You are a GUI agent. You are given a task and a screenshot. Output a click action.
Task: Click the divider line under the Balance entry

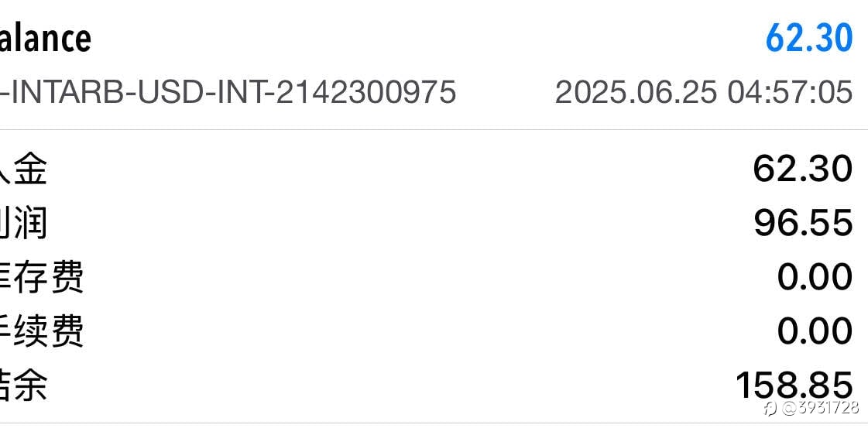pyautogui.click(x=434, y=130)
